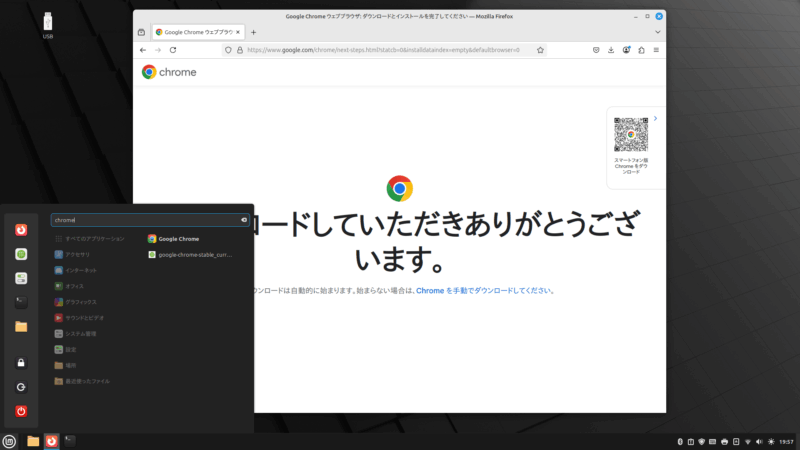The height and width of the screenshot is (450, 800).
Task: Open Terminal from the menu favorites sidebar
Action: [21, 302]
